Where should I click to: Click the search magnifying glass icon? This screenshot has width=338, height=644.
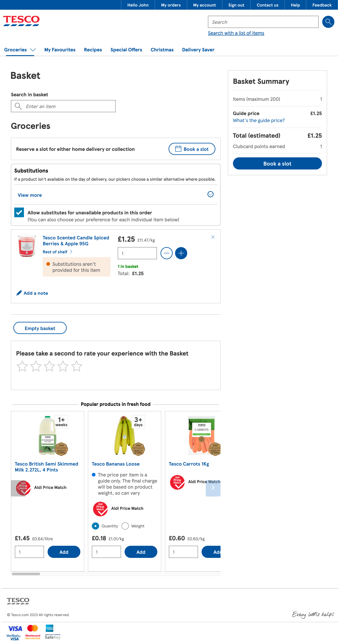tap(328, 22)
